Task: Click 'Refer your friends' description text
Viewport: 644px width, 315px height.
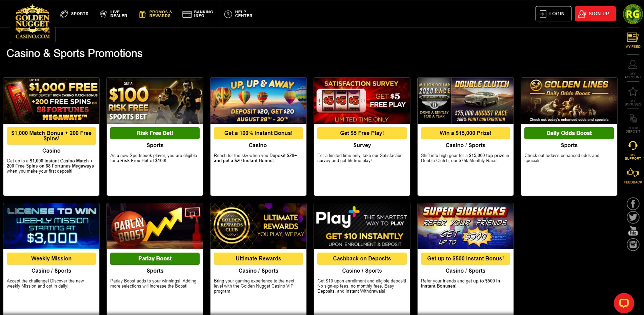Action: tap(460, 283)
